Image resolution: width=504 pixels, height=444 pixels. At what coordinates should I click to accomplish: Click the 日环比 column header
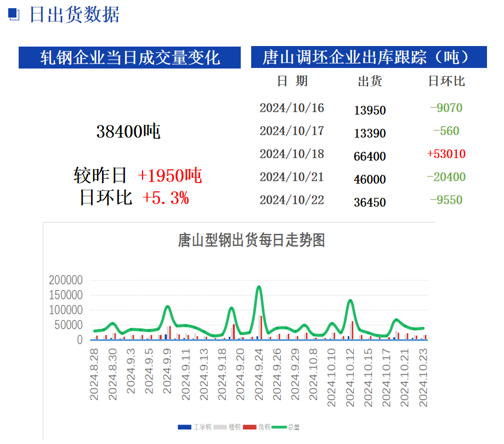[446, 81]
